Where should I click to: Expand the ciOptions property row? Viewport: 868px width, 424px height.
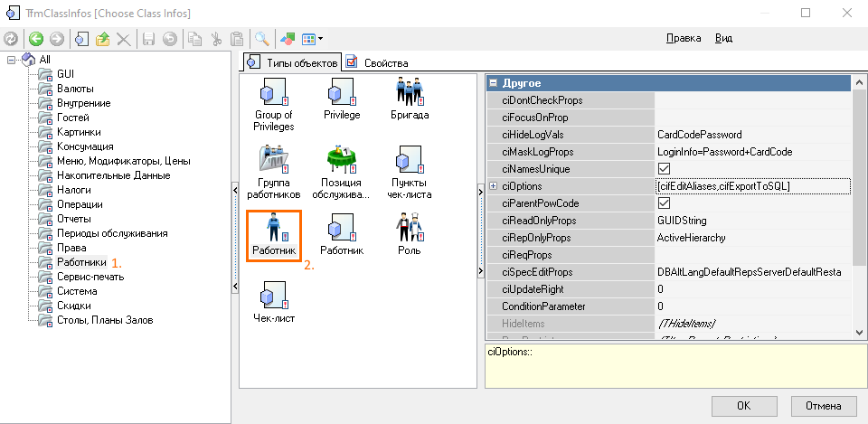[493, 186]
